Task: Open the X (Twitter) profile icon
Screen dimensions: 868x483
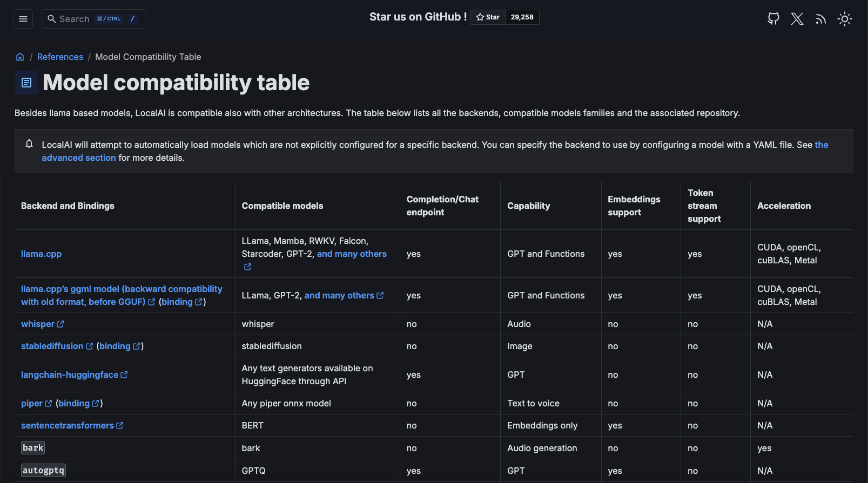Action: 797,19
